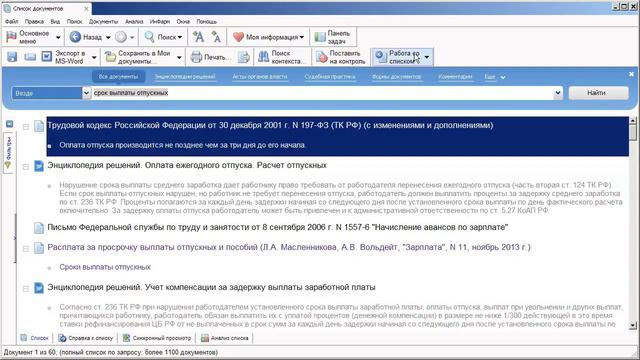
Task: Click blue icon of Учет компенсации entry
Action: pos(39,288)
